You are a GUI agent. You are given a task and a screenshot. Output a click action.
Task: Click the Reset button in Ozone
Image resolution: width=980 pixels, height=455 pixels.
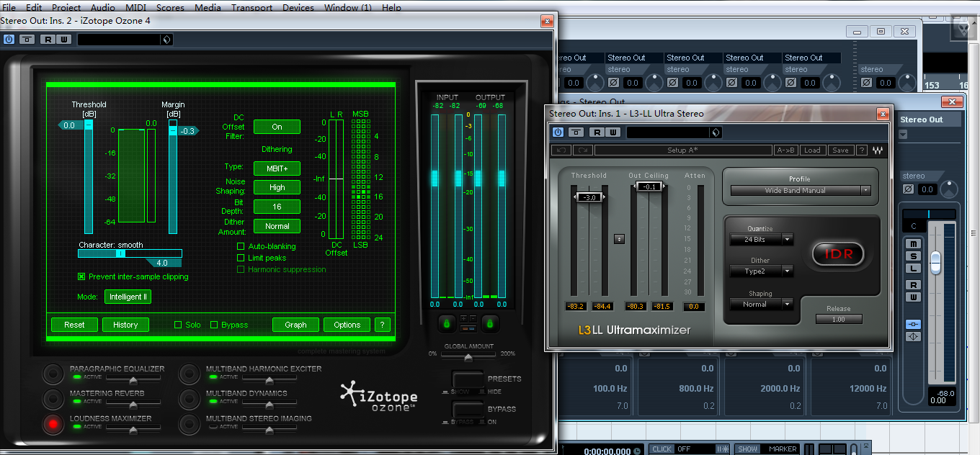(74, 325)
